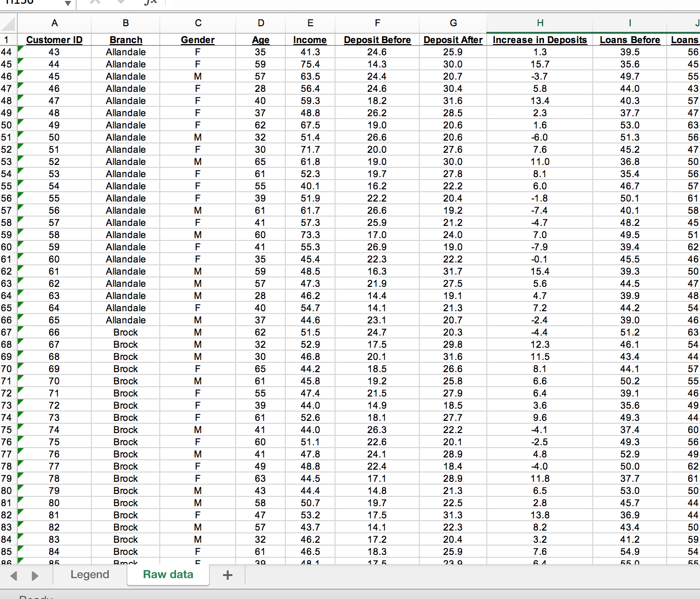This screenshot has width=700, height=599.
Task: Select the Brock cell in row 67
Action: point(126,332)
